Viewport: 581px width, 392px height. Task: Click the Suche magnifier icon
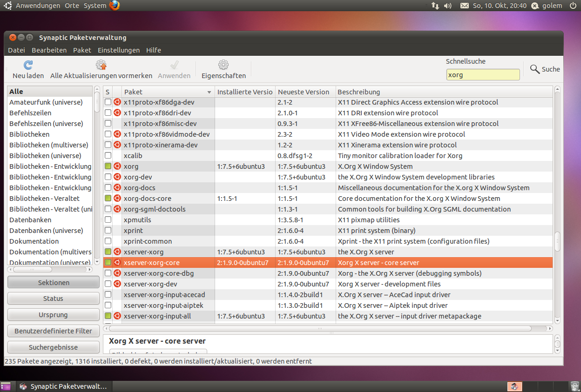[x=535, y=69]
